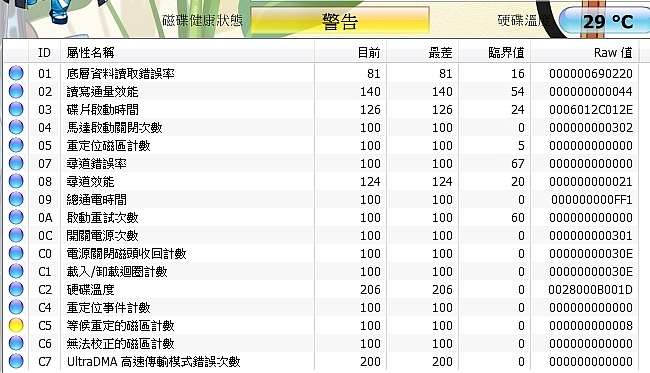Select the 載入/卸載迴圈計數 attribute
650x373 pixels.
[x=117, y=272]
